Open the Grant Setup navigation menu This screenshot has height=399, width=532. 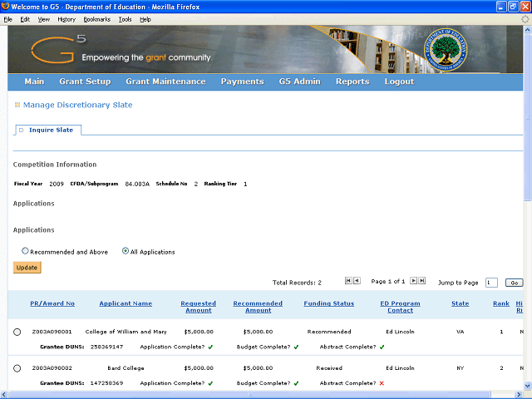[85, 81]
